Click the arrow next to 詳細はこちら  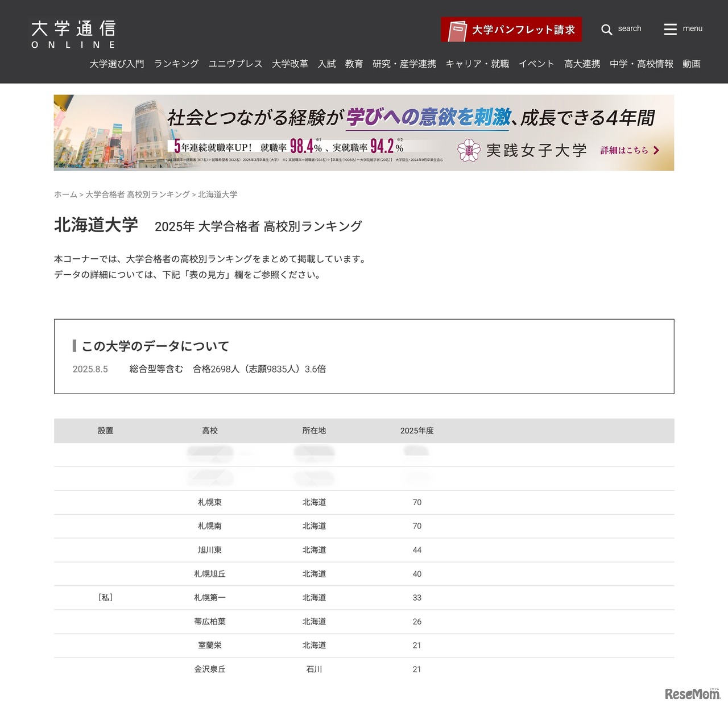tap(656, 150)
